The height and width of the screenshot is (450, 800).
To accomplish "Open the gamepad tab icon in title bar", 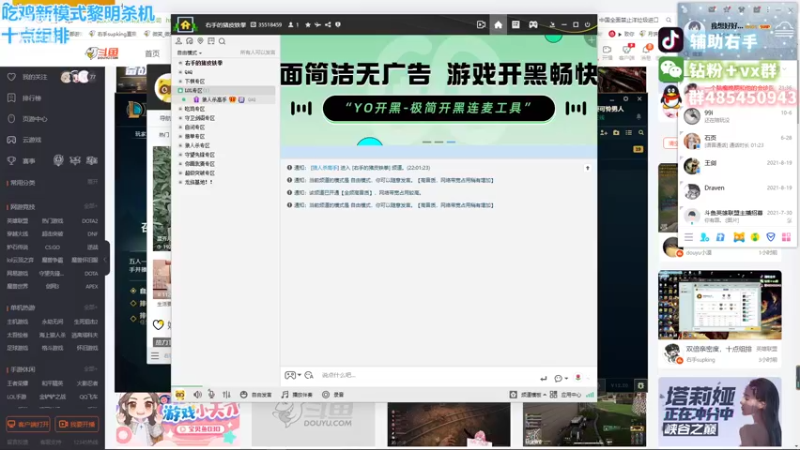I will [533, 24].
